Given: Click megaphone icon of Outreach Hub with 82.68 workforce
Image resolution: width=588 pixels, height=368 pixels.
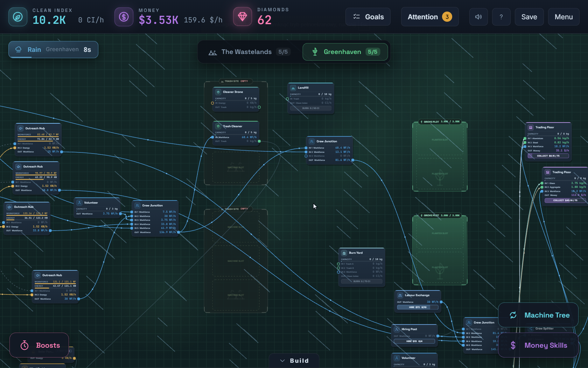Looking at the screenshot, I should click(x=21, y=128).
